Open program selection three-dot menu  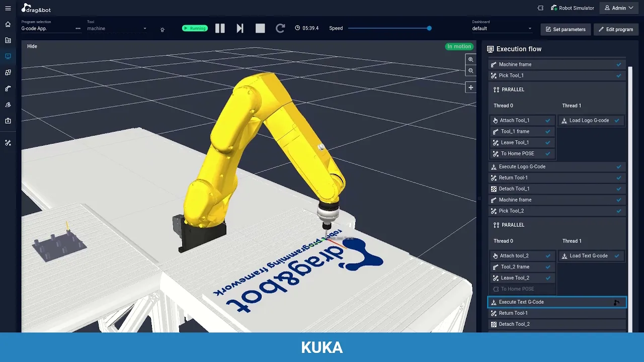coord(78,29)
